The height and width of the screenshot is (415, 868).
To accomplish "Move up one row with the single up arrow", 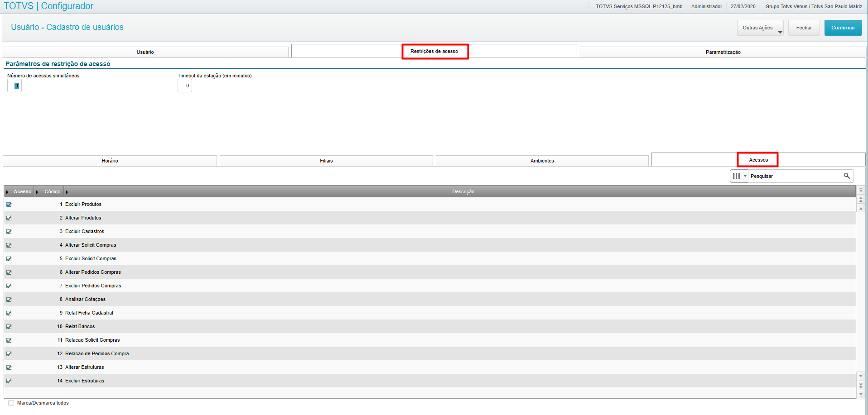I will point(861,208).
